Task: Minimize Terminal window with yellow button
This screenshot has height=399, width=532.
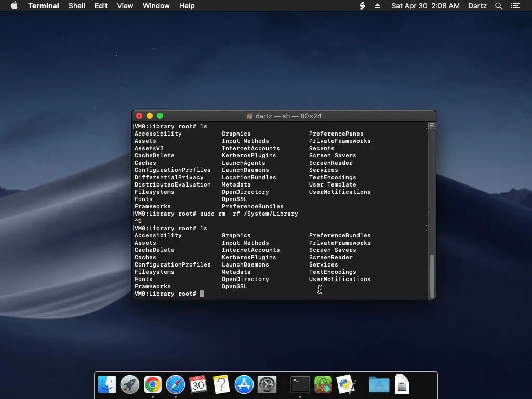Action: click(150, 116)
